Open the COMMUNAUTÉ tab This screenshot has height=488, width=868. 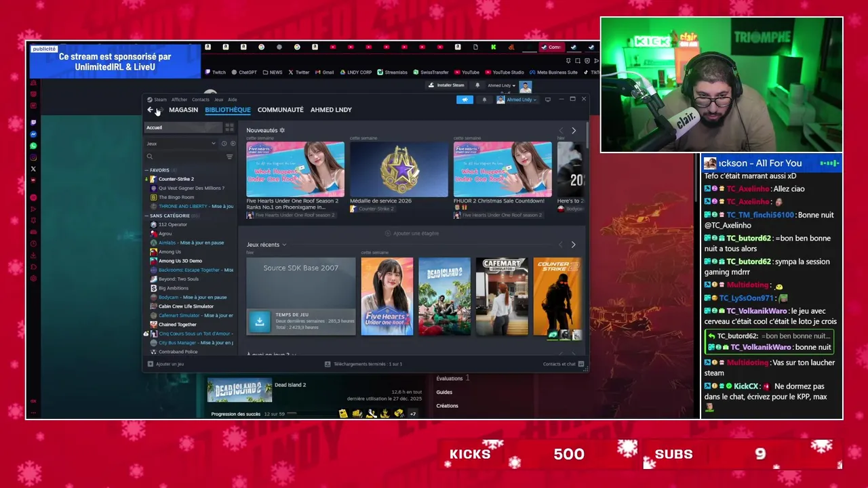tap(280, 110)
